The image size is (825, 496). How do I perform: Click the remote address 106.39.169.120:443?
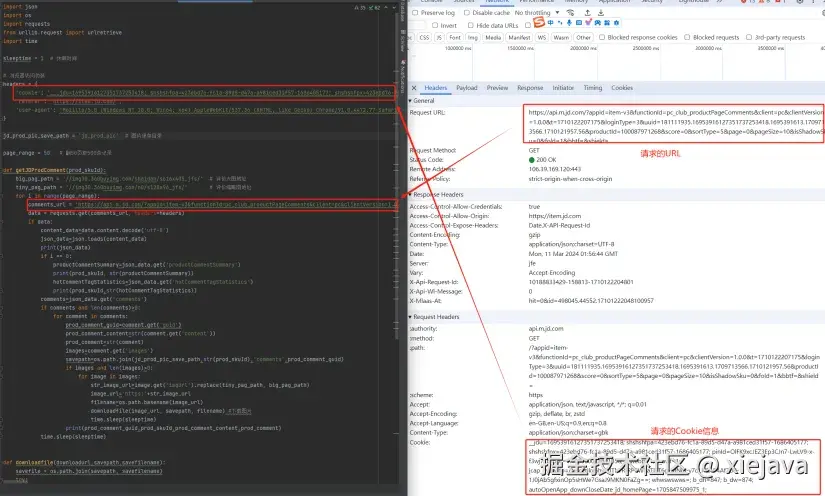coord(555,169)
